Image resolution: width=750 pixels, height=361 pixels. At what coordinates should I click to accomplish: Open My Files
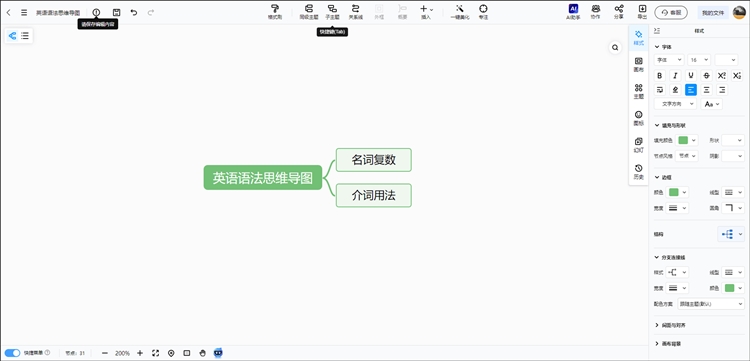point(713,13)
